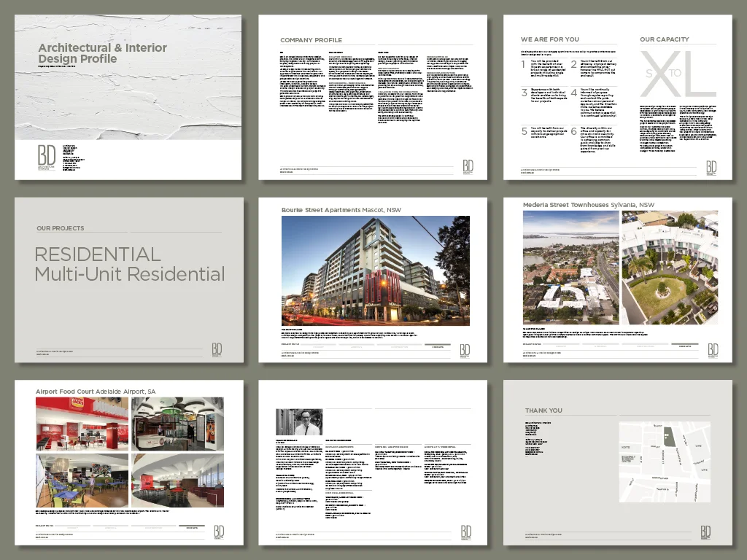The image size is (747, 560).
Task: Click the 'WE ARE FOR YOU' heading
Action: (x=550, y=39)
